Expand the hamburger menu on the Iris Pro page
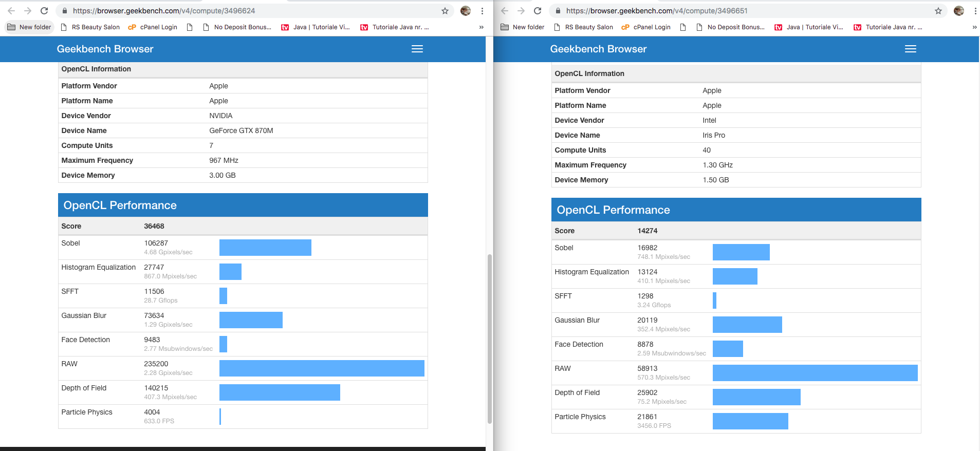The image size is (980, 451). tap(911, 49)
